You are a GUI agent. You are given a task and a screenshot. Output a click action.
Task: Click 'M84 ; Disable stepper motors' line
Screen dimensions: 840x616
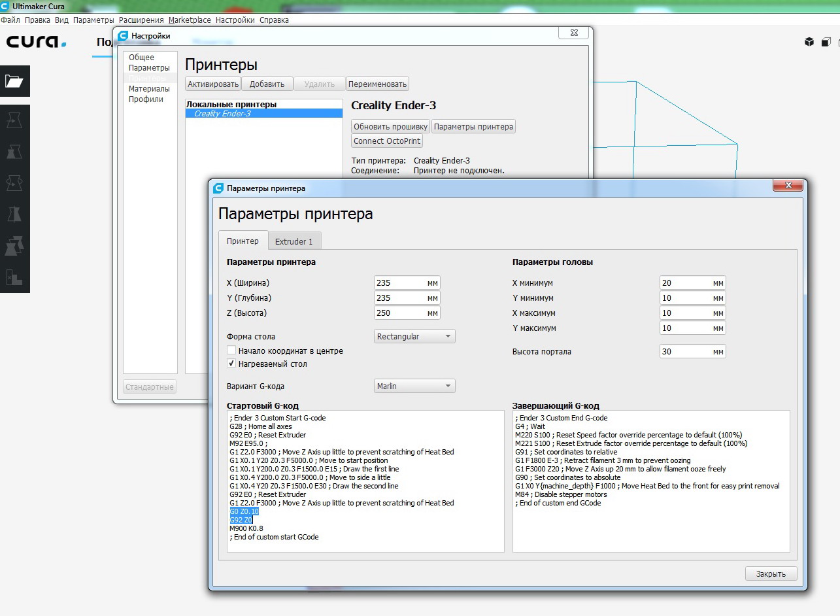click(x=561, y=494)
